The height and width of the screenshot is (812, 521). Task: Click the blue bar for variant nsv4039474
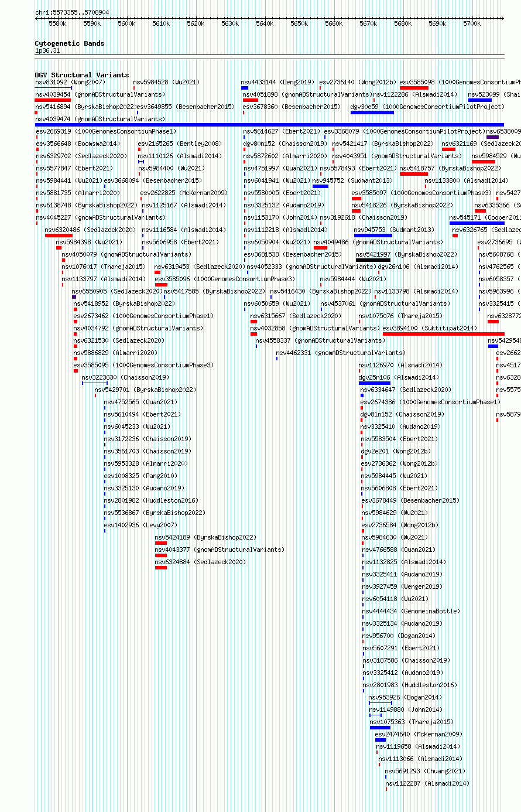[269, 125]
